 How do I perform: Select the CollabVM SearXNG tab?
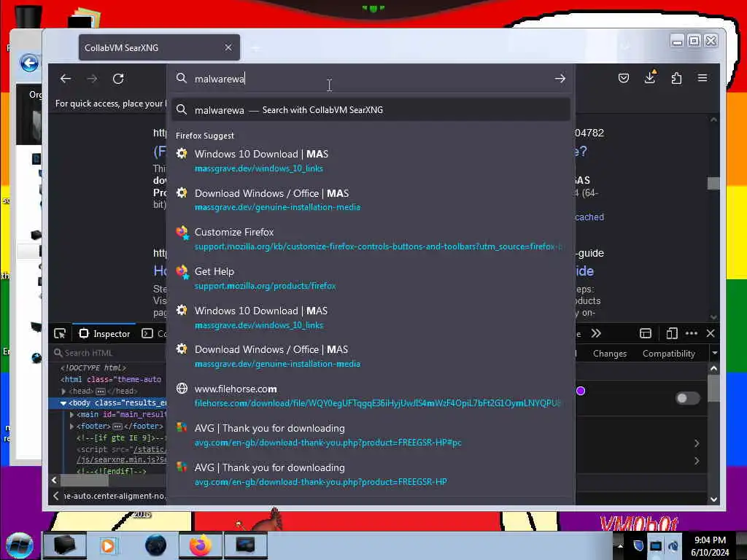tap(159, 47)
